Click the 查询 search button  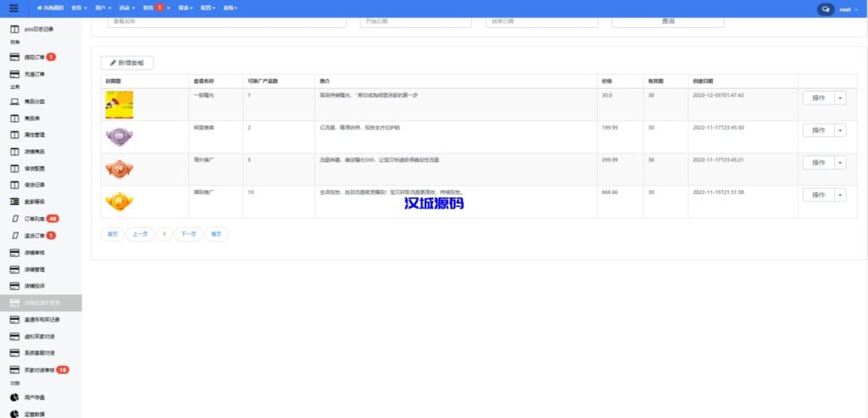(x=668, y=20)
